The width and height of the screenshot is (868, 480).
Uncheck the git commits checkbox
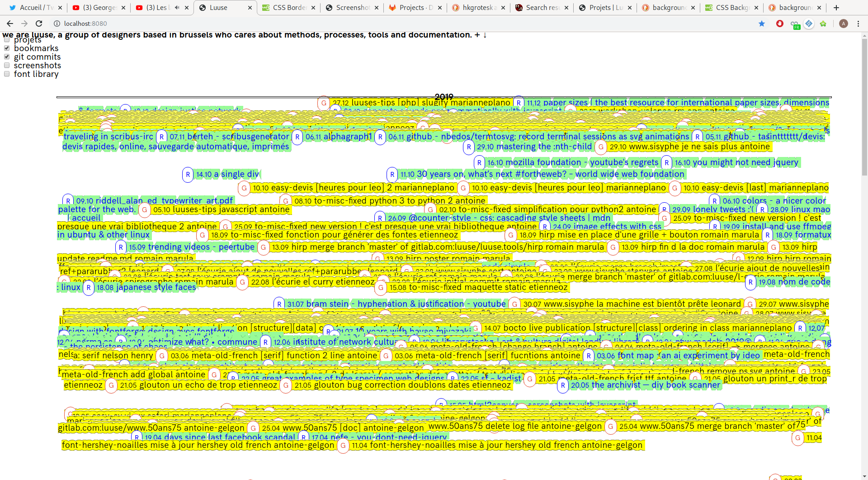pyautogui.click(x=7, y=57)
